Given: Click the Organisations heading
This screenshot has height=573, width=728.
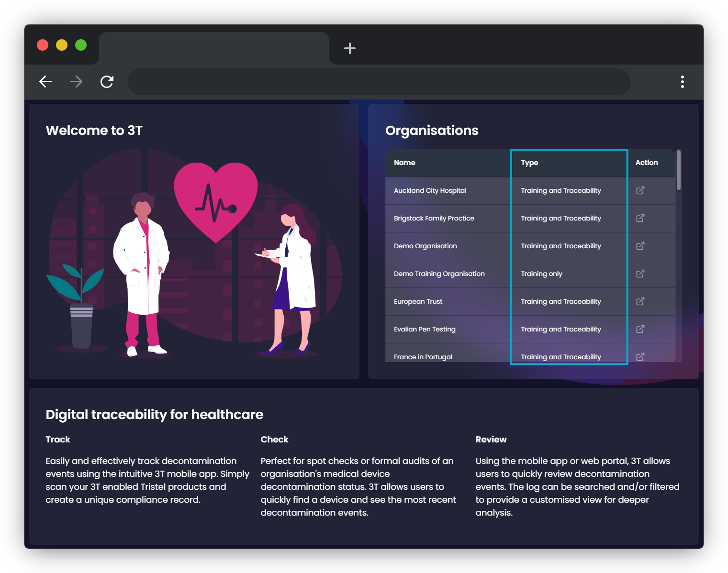Looking at the screenshot, I should tap(432, 130).
